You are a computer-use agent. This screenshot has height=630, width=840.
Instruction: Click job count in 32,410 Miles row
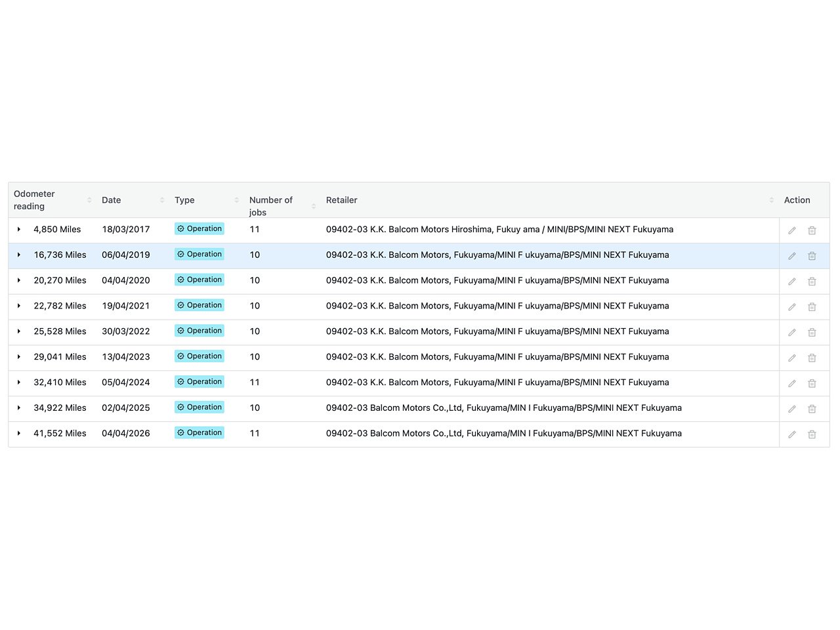255,382
